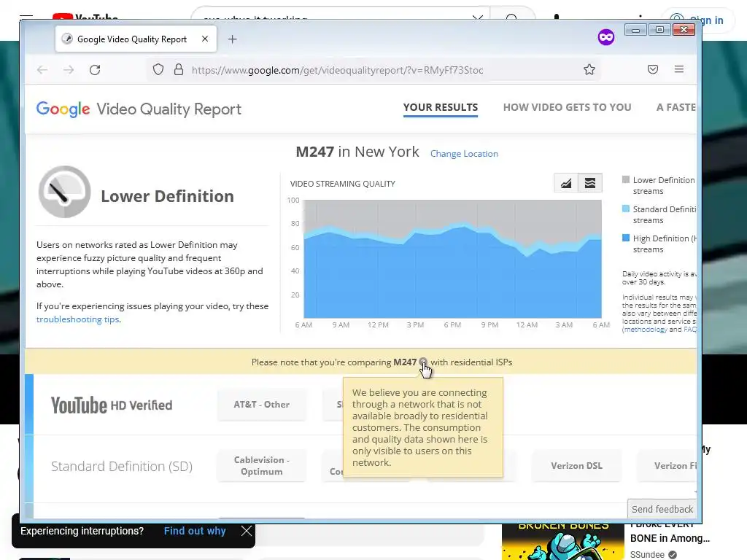
Task: Open the Pocket save icon
Action: pos(653,69)
